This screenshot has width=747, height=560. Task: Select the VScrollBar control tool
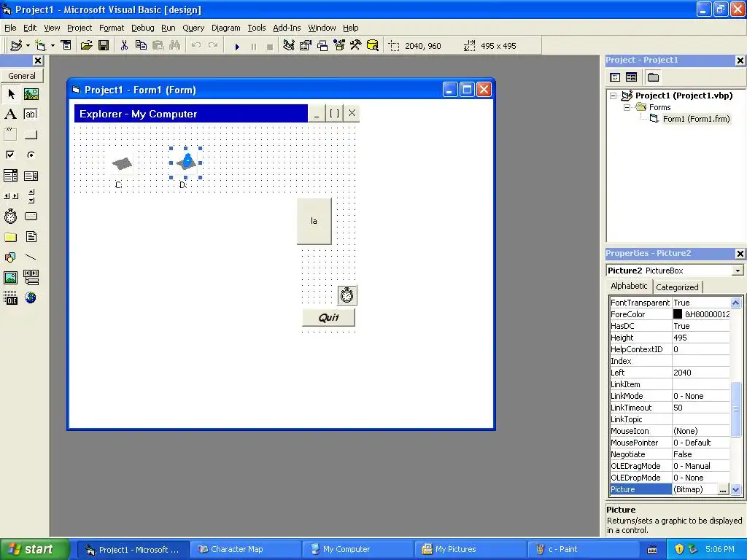pyautogui.click(x=31, y=195)
